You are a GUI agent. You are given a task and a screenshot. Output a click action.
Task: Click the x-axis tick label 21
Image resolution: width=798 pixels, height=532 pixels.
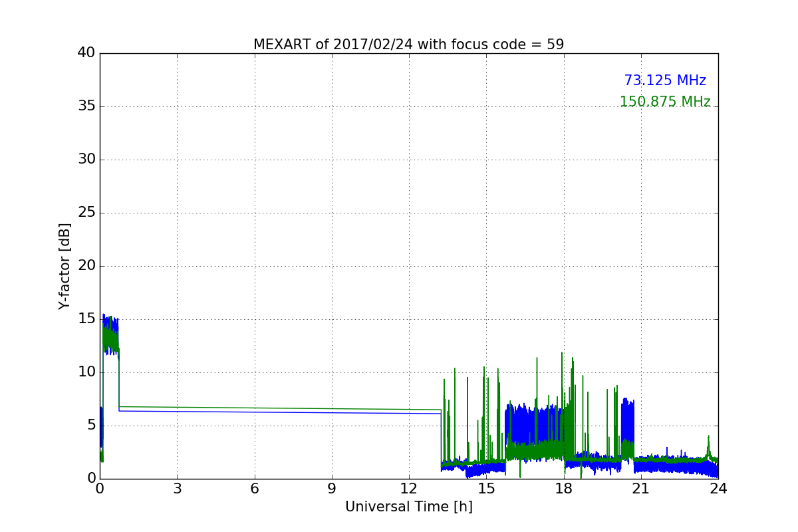[x=640, y=488]
